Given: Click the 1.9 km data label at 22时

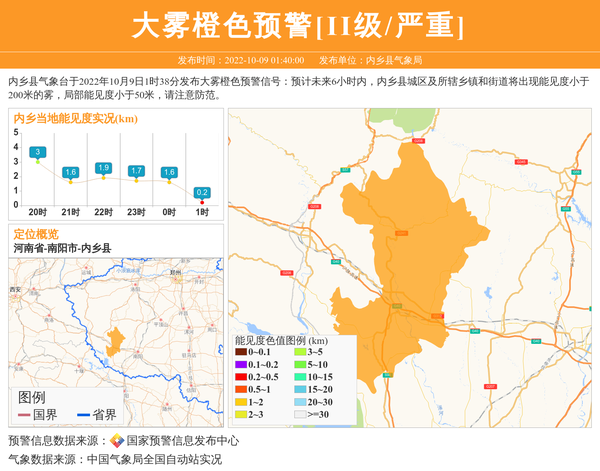Looking at the screenshot, I should coord(103,168).
